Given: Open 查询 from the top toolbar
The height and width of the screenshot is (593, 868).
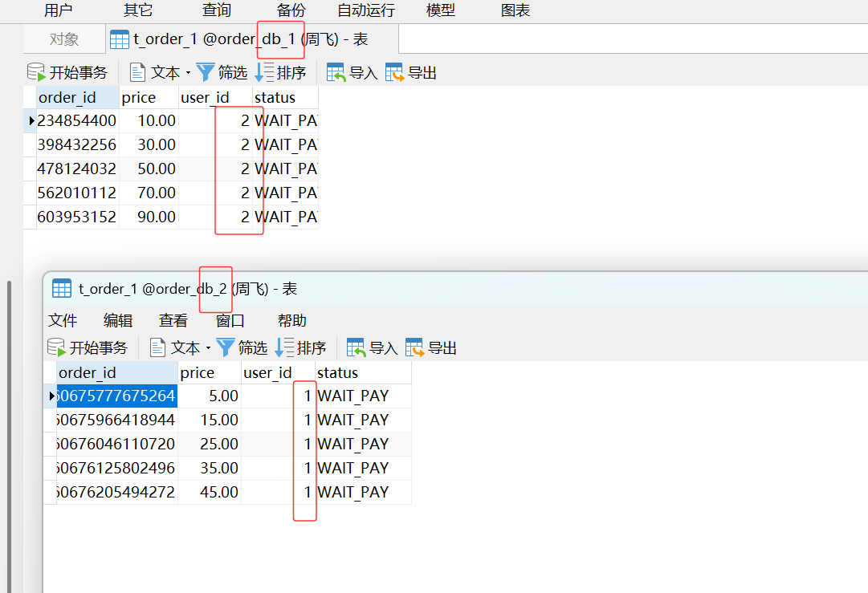Looking at the screenshot, I should [x=217, y=10].
